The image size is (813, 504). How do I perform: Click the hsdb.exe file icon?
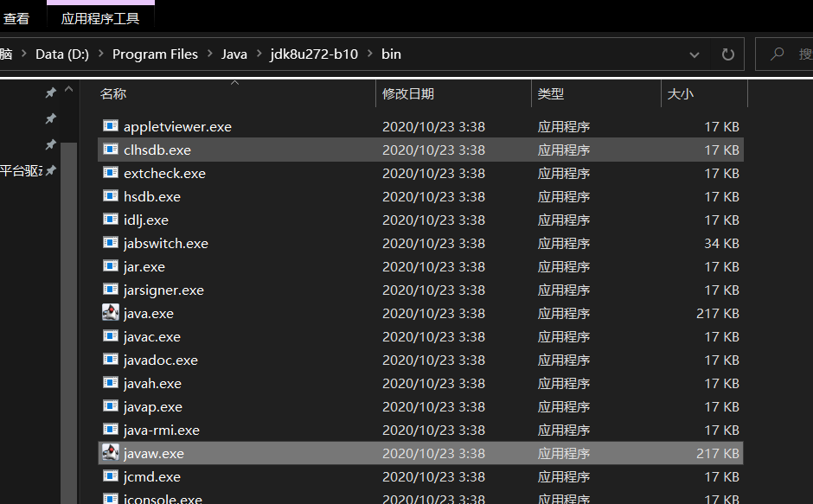pyautogui.click(x=111, y=196)
